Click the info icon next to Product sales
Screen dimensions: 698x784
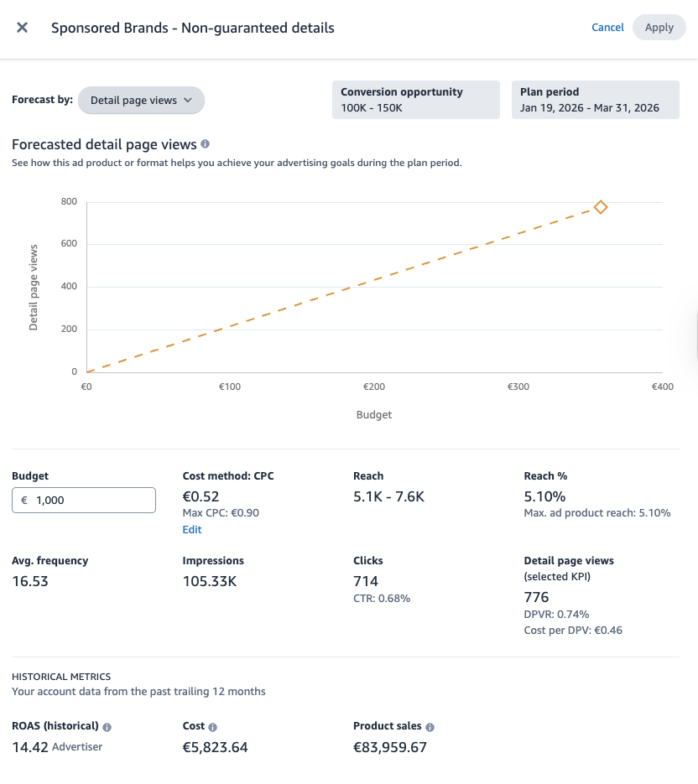[430, 725]
